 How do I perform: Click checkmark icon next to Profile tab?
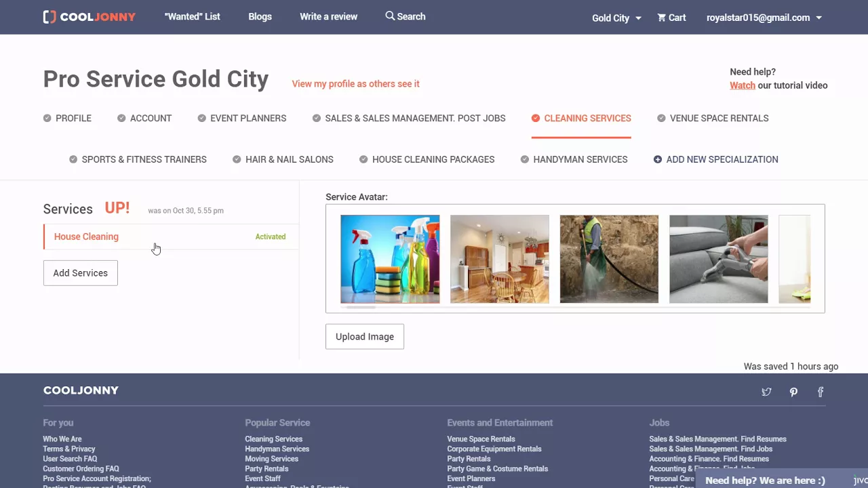(x=47, y=118)
